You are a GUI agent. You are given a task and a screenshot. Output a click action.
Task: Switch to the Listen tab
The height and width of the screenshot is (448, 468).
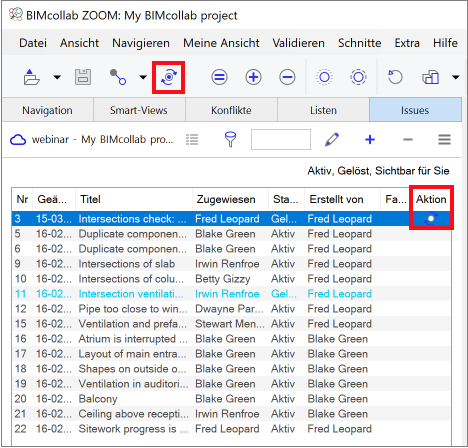[323, 110]
